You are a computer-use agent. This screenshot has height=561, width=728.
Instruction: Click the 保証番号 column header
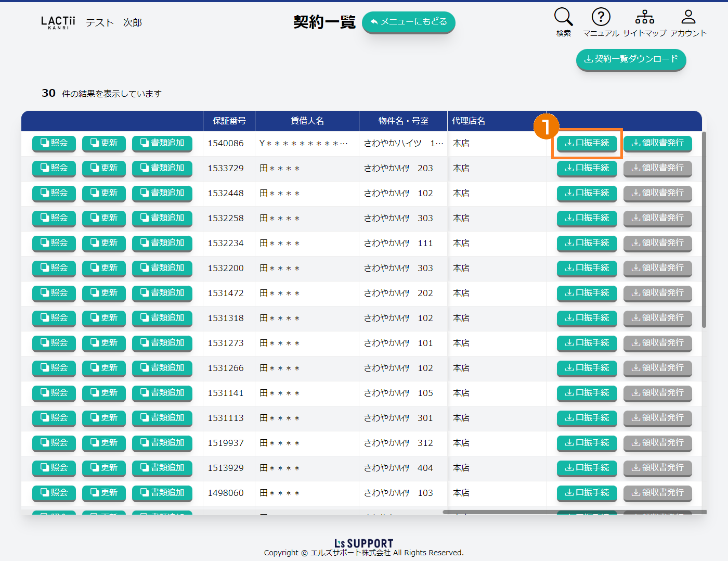click(229, 121)
